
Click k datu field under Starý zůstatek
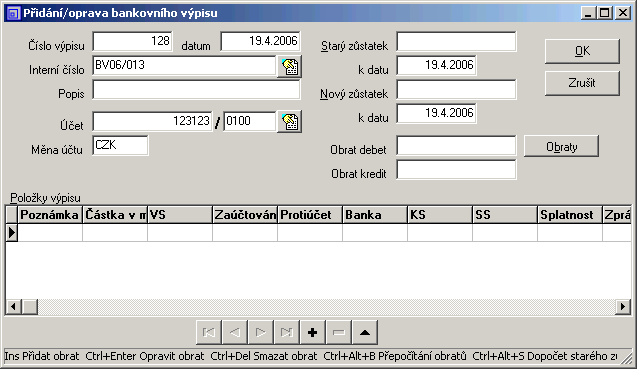pos(436,65)
